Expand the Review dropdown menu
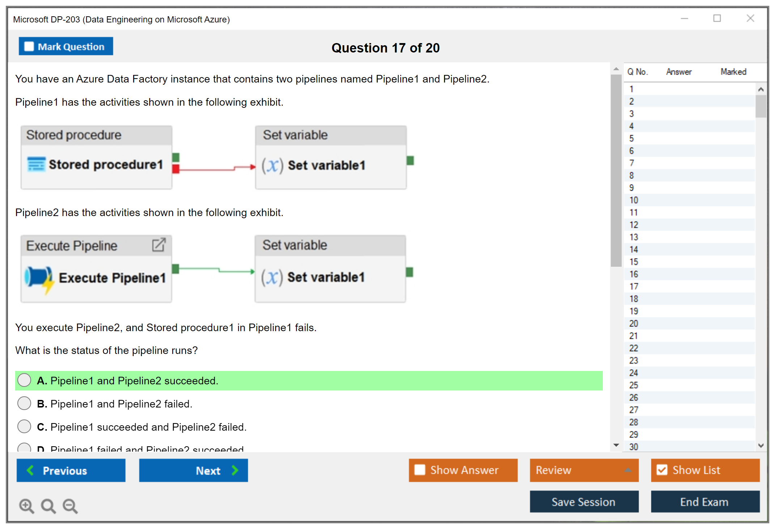The image size is (778, 532). tap(628, 470)
